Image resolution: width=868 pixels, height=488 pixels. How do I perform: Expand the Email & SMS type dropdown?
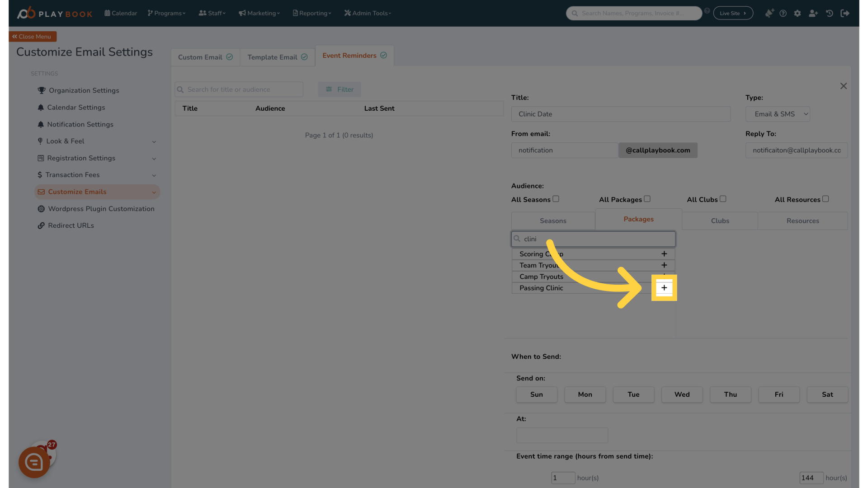(778, 114)
